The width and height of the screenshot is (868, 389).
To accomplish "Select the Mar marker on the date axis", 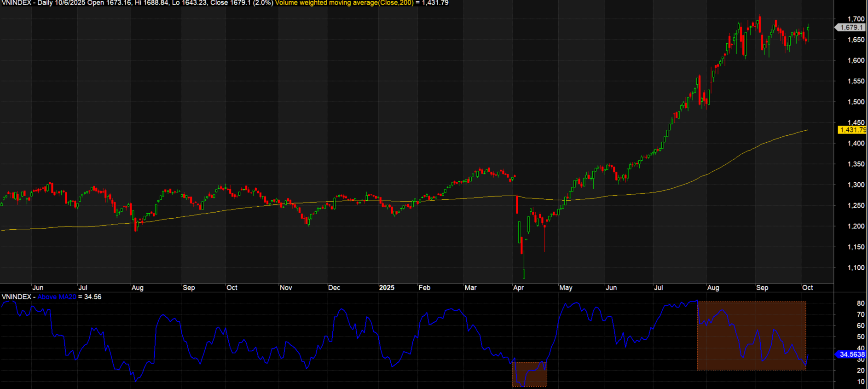I will point(470,288).
